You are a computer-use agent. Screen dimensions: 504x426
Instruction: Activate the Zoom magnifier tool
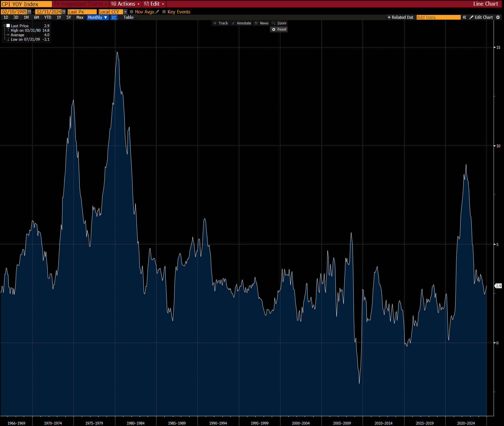tap(279, 23)
